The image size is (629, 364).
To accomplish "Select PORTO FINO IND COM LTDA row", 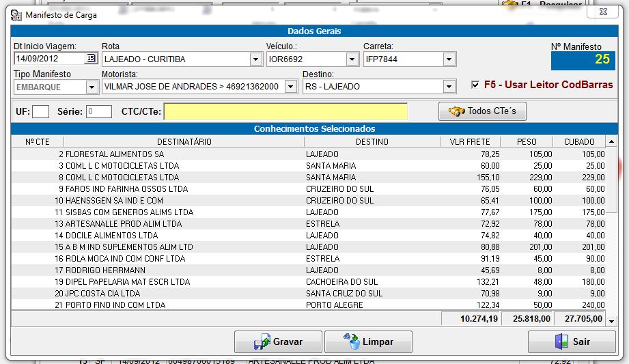I will (309, 305).
